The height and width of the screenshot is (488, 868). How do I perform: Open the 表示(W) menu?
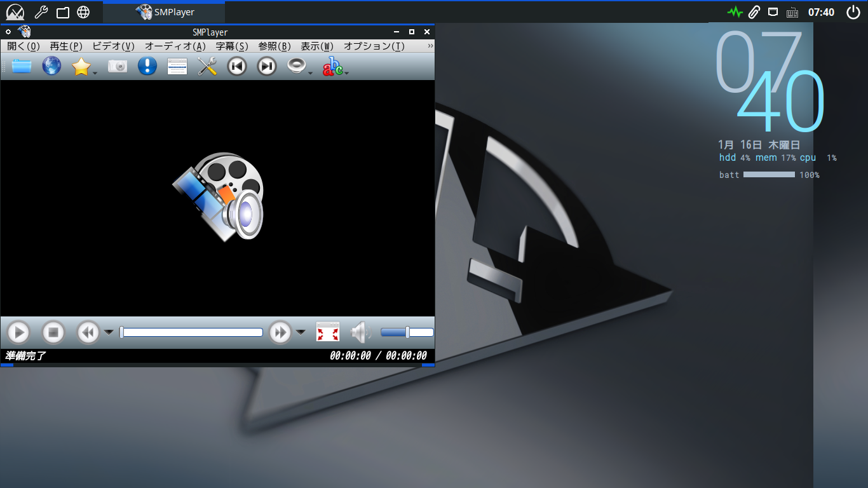point(317,46)
